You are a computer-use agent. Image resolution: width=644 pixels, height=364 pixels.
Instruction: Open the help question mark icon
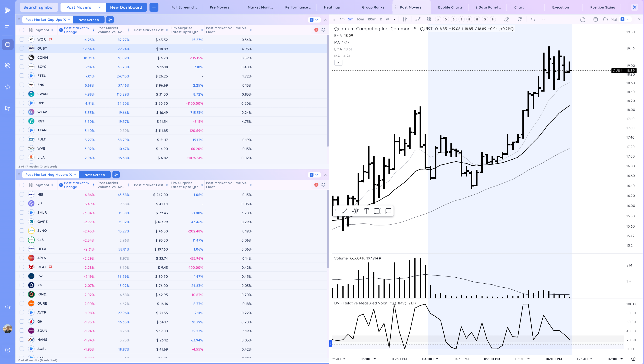(x=8, y=350)
